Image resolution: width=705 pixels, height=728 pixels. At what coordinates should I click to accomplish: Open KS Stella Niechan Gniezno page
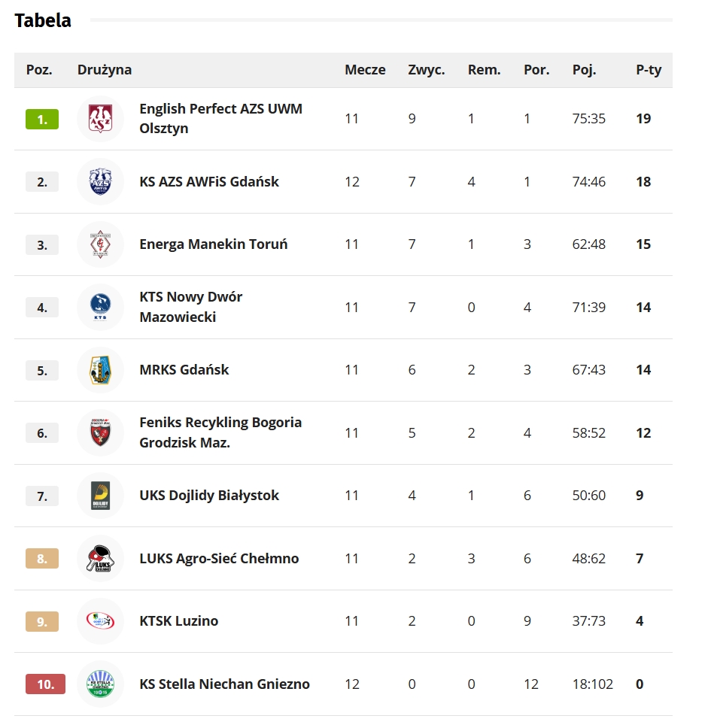click(224, 684)
